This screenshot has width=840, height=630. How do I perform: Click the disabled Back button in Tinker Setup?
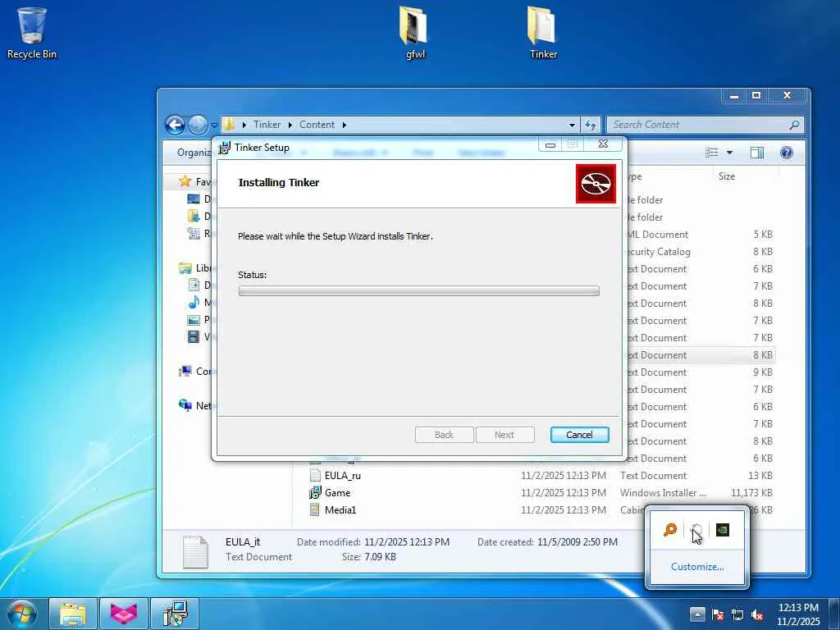[x=444, y=435]
